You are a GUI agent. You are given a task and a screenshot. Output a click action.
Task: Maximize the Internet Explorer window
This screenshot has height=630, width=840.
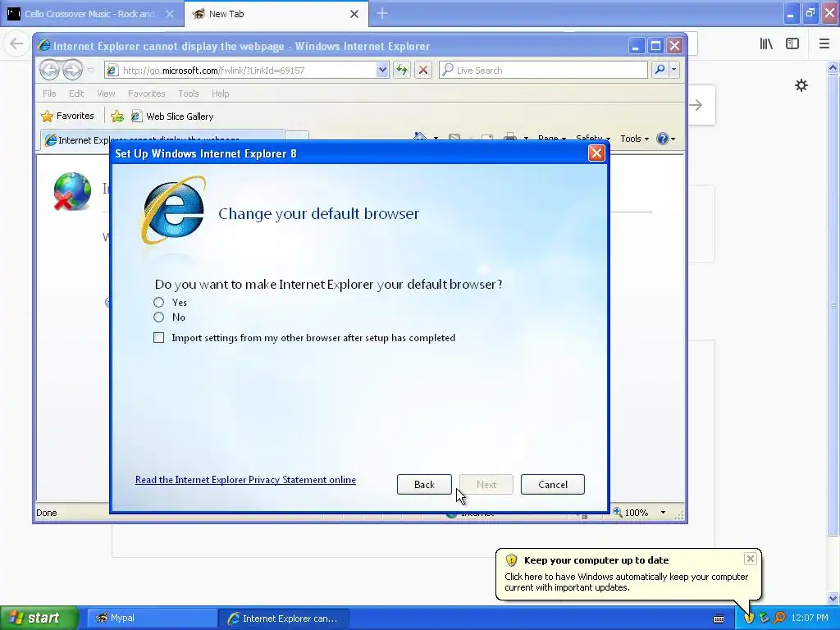[655, 46]
